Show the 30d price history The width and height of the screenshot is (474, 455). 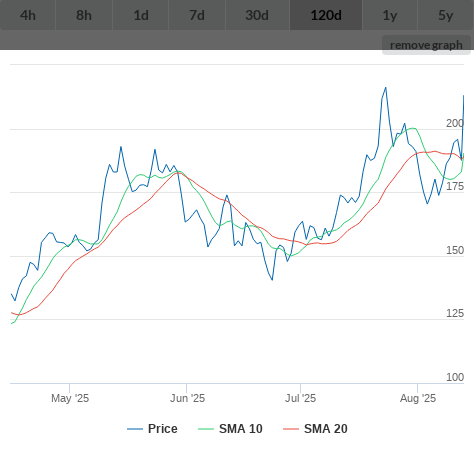257,15
